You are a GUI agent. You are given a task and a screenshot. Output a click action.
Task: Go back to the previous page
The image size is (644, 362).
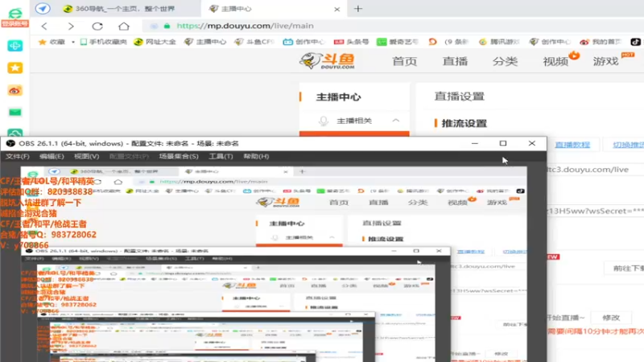[44, 27]
